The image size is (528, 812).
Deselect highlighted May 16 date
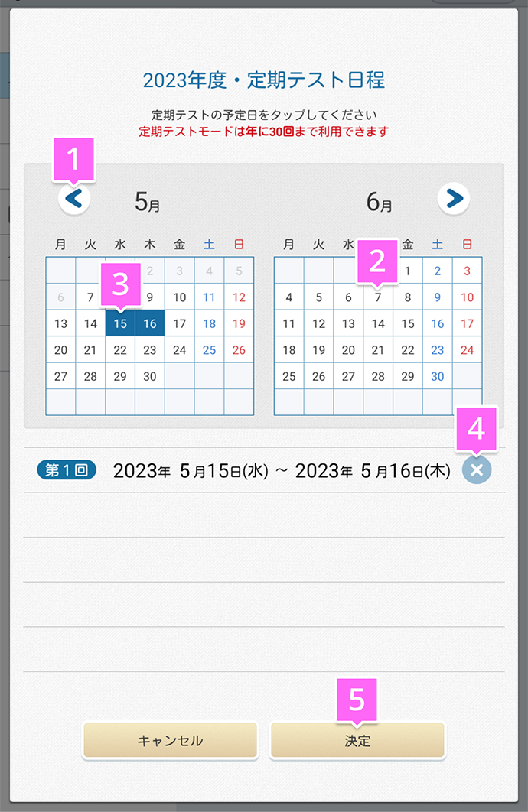coord(150,323)
